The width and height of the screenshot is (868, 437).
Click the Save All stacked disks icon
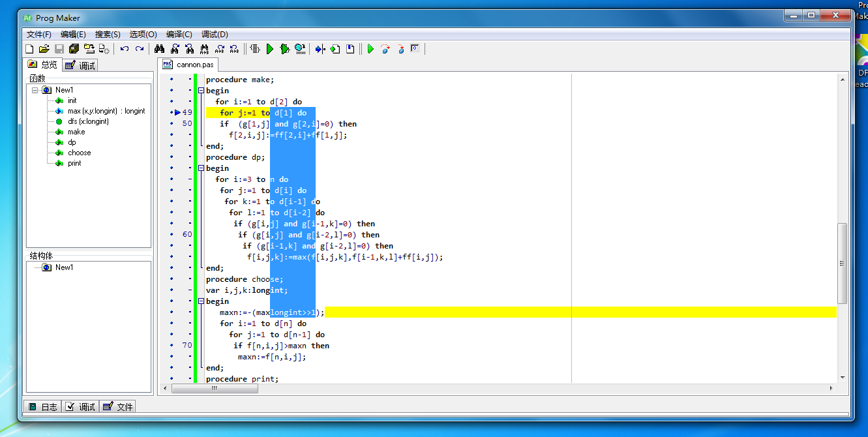coord(74,49)
